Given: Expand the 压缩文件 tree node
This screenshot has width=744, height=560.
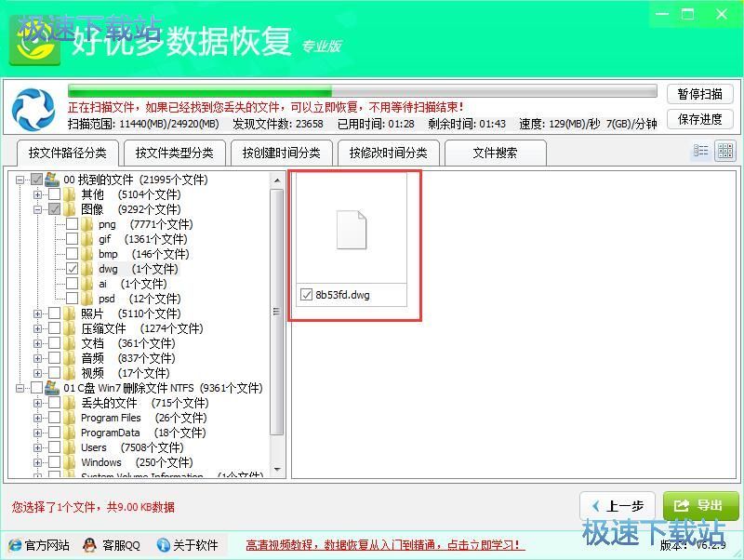Looking at the screenshot, I should pos(37,328).
